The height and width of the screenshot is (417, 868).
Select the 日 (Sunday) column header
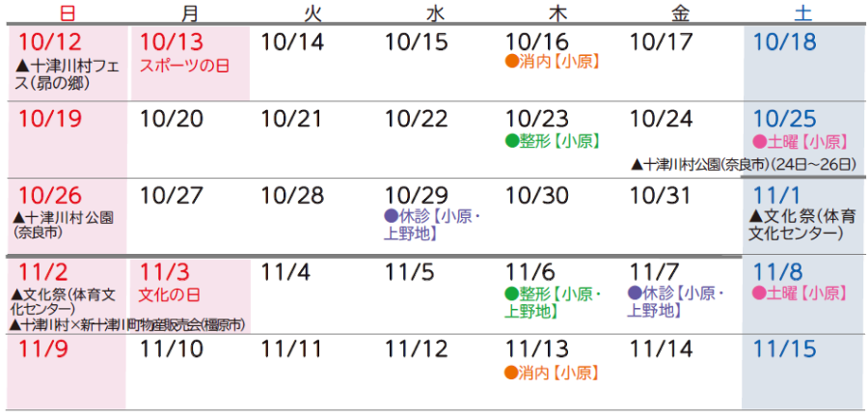click(x=67, y=13)
